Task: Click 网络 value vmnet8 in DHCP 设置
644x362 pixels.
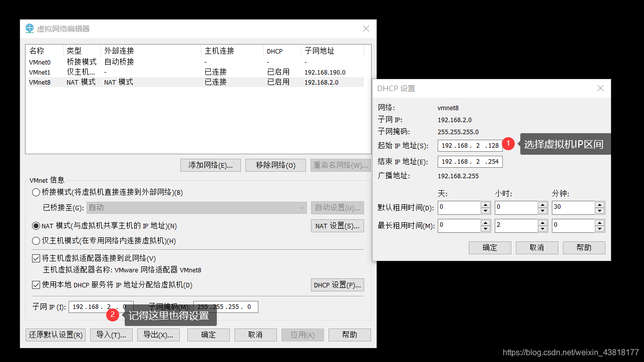Action: tap(448, 108)
